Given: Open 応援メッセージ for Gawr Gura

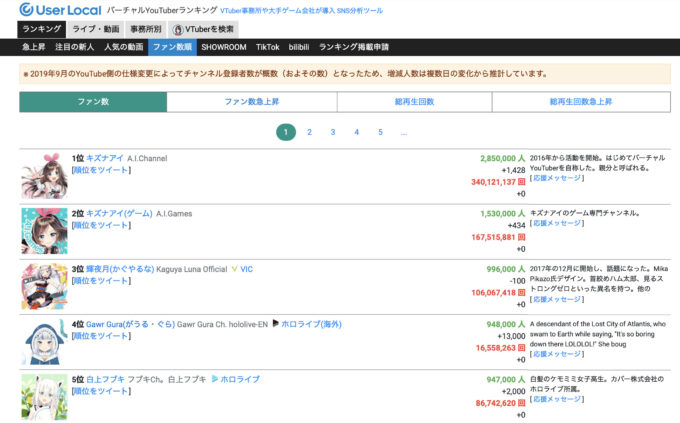Looking at the screenshot, I should pos(557,354).
